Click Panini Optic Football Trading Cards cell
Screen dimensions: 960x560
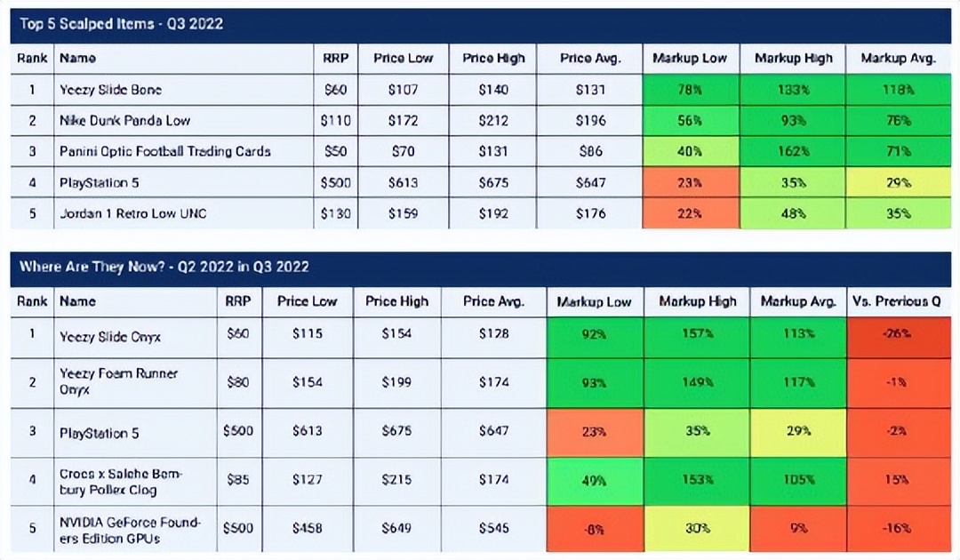pos(164,151)
